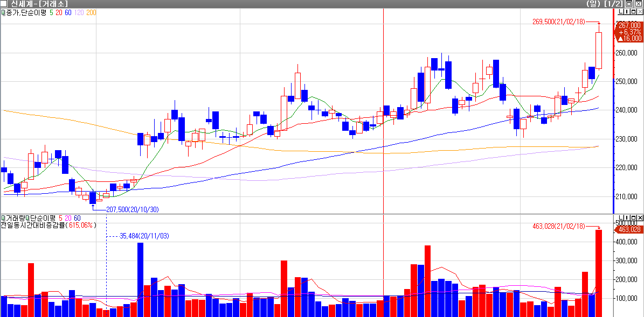Click the [1/2] page indicator in title bar
The image size is (644, 317).
point(613,4)
